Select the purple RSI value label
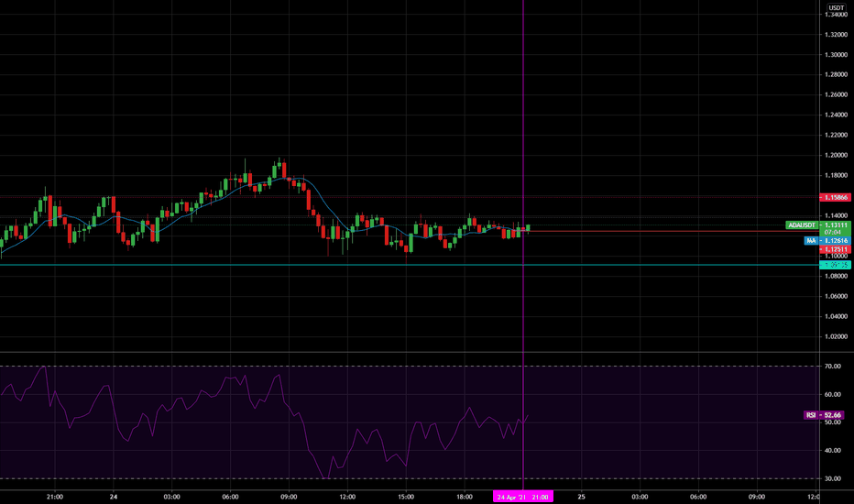The height and width of the screenshot is (504, 854). pos(824,415)
